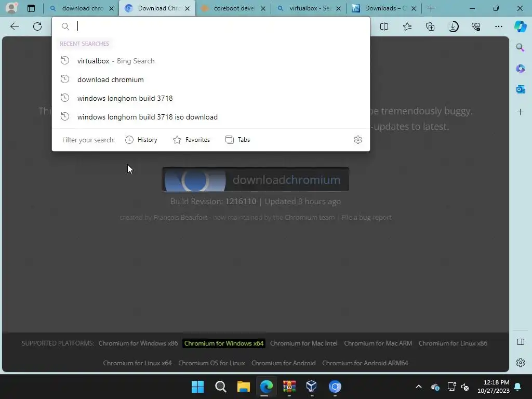This screenshot has width=532, height=399.
Task: Open a new tab with plus button
Action: click(x=431, y=8)
